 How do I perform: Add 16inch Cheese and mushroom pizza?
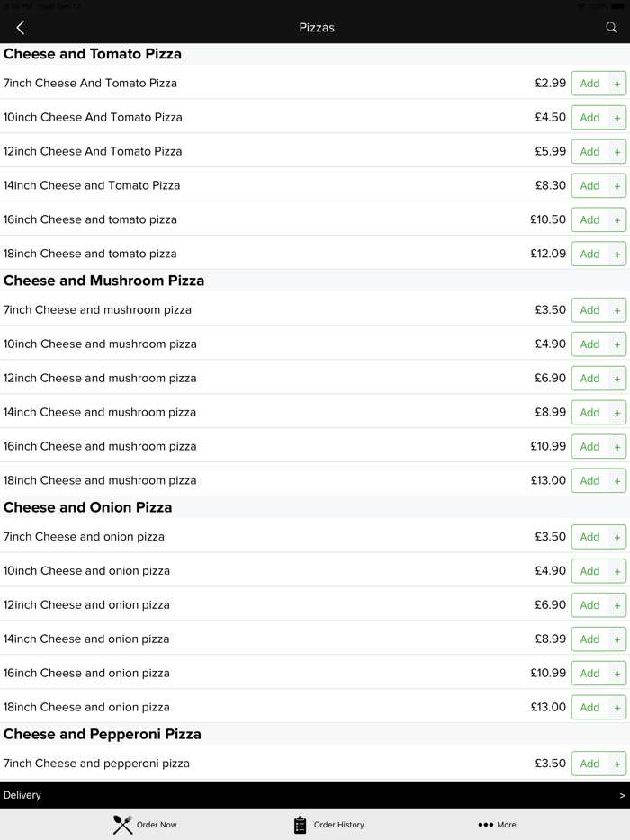tap(589, 447)
